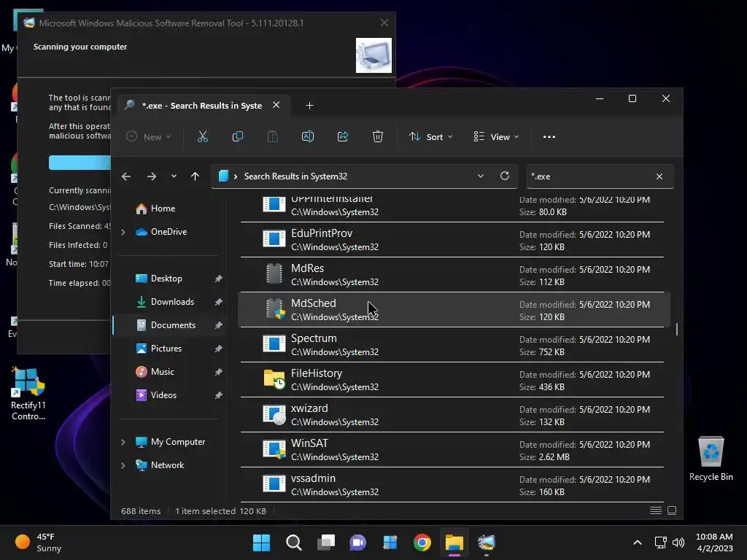Select Music in the navigation pane

[169, 372]
